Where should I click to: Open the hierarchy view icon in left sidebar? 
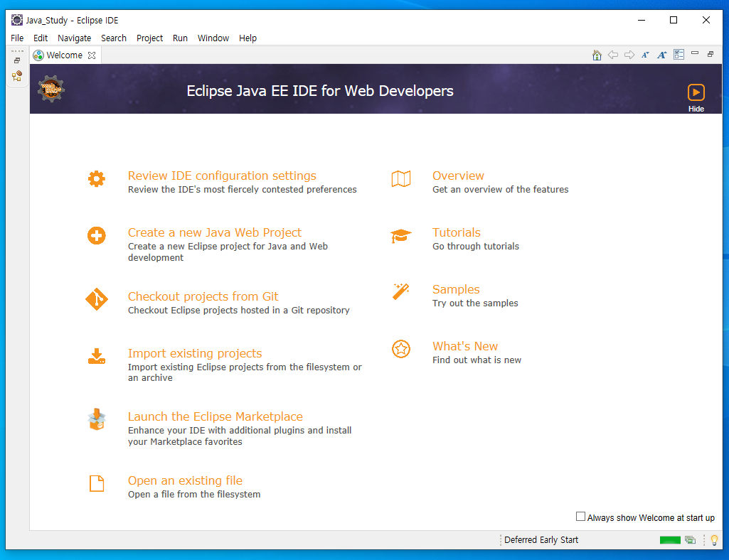click(17, 76)
